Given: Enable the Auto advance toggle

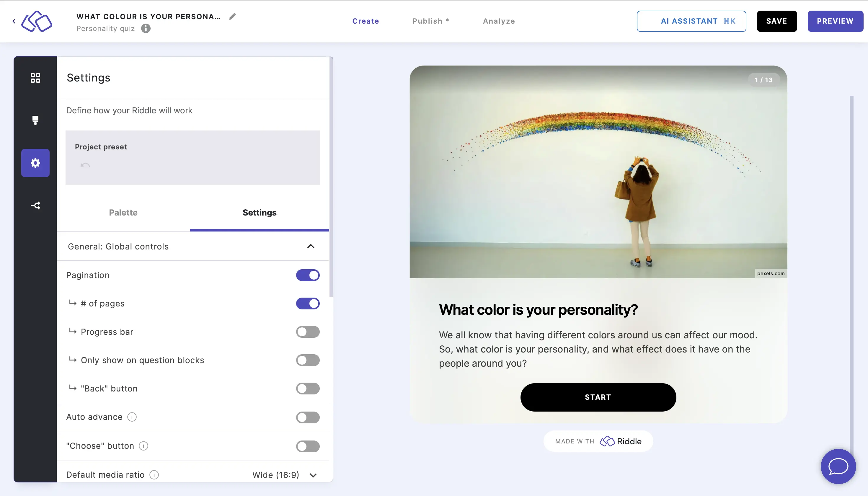Looking at the screenshot, I should pyautogui.click(x=308, y=416).
